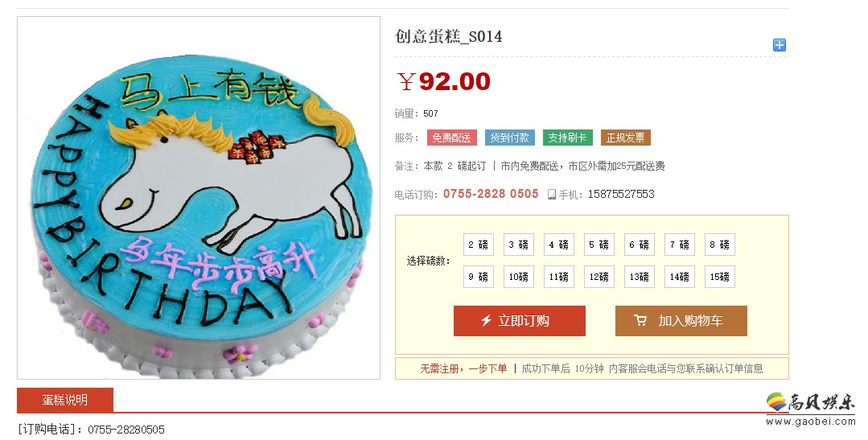Select the 8 磅 weight option
Image resolution: width=868 pixels, height=440 pixels.
coord(720,245)
